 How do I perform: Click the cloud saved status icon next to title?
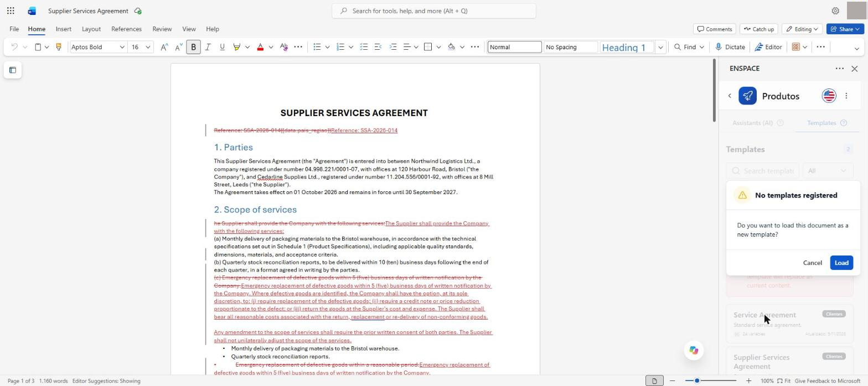click(138, 11)
